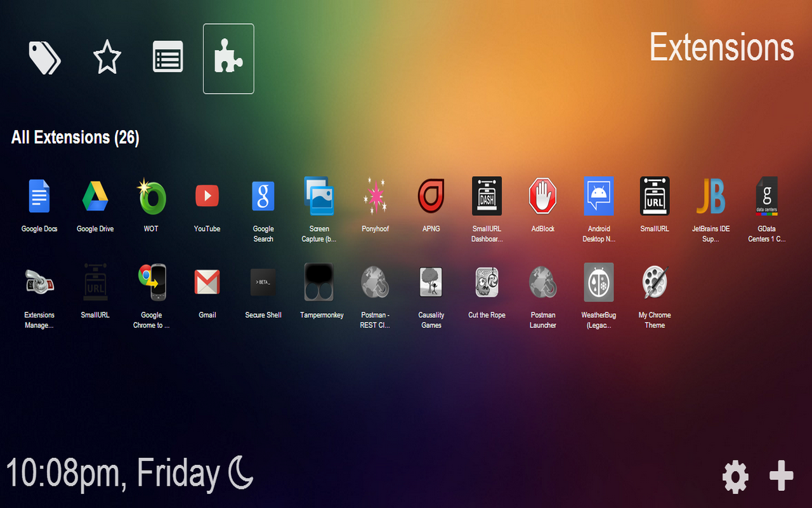Click the plus add button
Screen dimensions: 812x508
coord(782,476)
